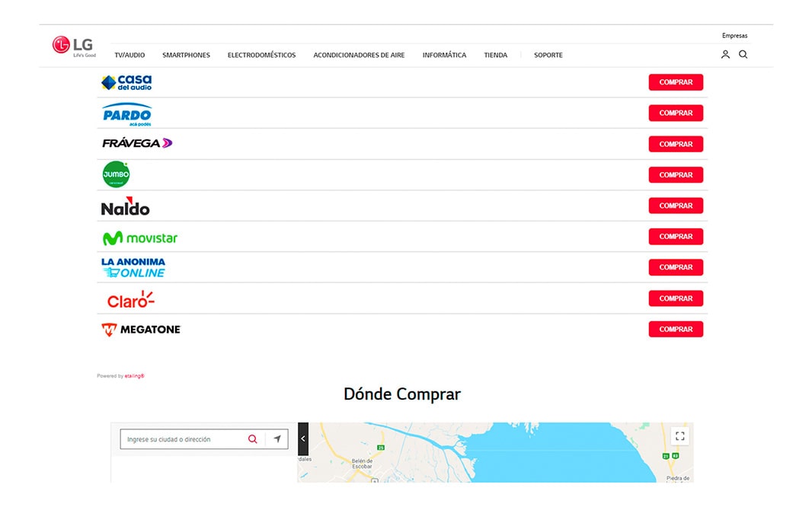
Task: Click the Jumbo retailer logo
Action: click(116, 174)
